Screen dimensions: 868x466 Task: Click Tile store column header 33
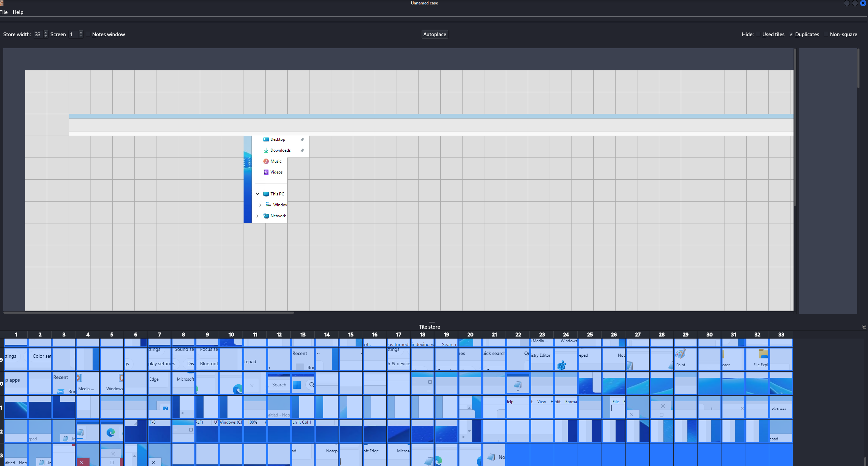coord(781,334)
